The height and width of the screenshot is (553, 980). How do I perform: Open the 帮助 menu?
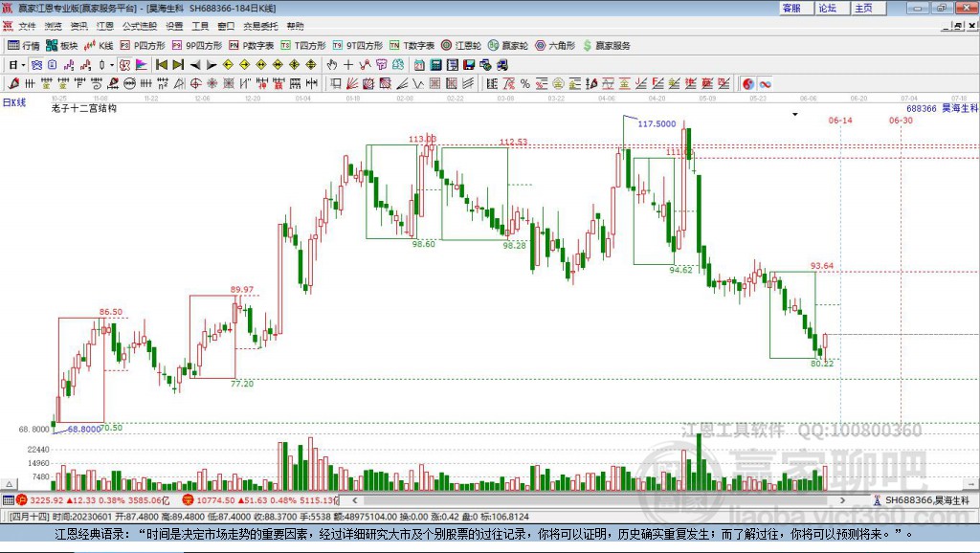pos(295,26)
